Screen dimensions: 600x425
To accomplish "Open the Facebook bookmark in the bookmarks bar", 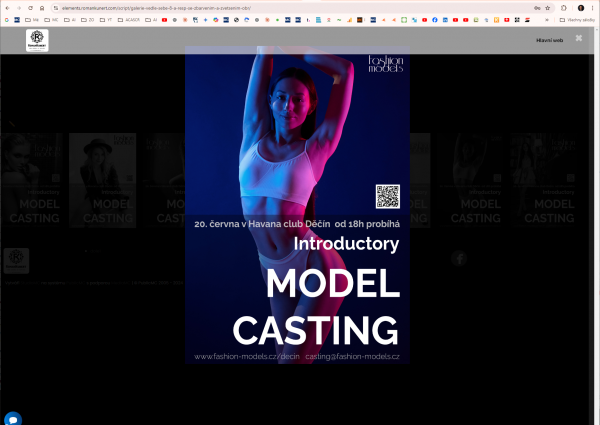I will (x=435, y=20).
